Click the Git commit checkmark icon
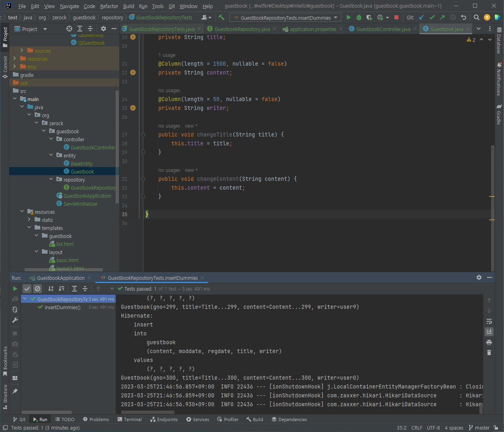The image size is (504, 432). [432, 18]
